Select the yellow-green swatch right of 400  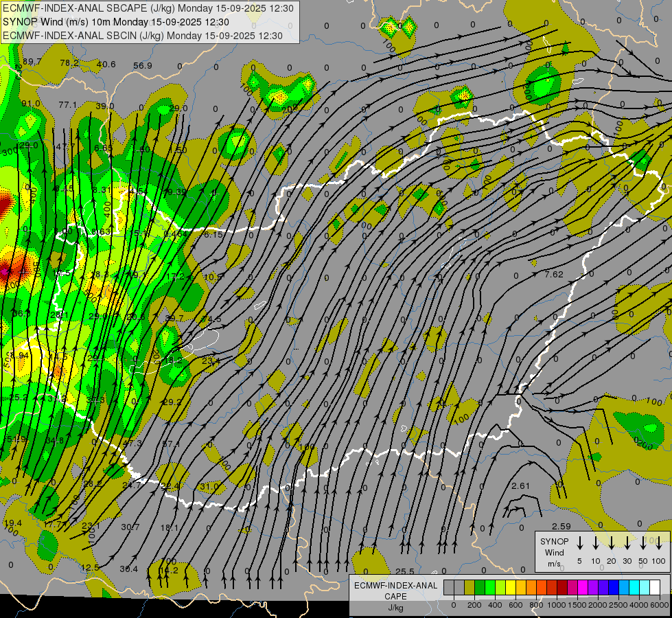[x=500, y=587]
